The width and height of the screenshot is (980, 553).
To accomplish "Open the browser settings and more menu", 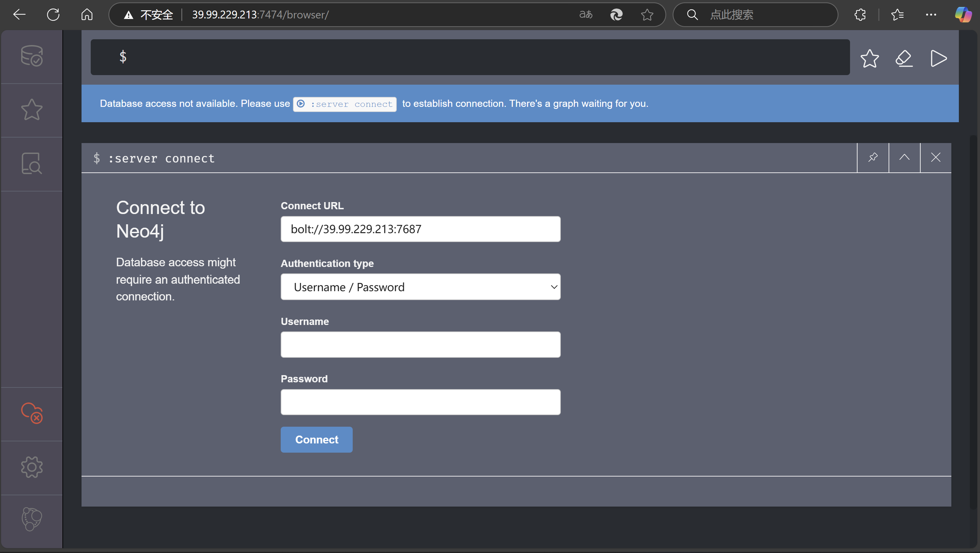I will pos(931,14).
